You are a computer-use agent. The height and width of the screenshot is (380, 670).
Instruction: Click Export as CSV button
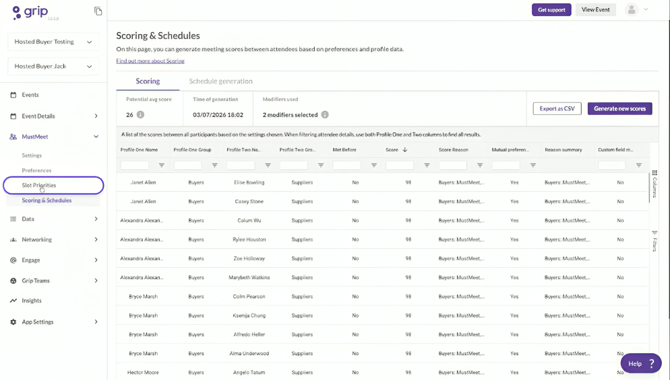[x=557, y=109]
